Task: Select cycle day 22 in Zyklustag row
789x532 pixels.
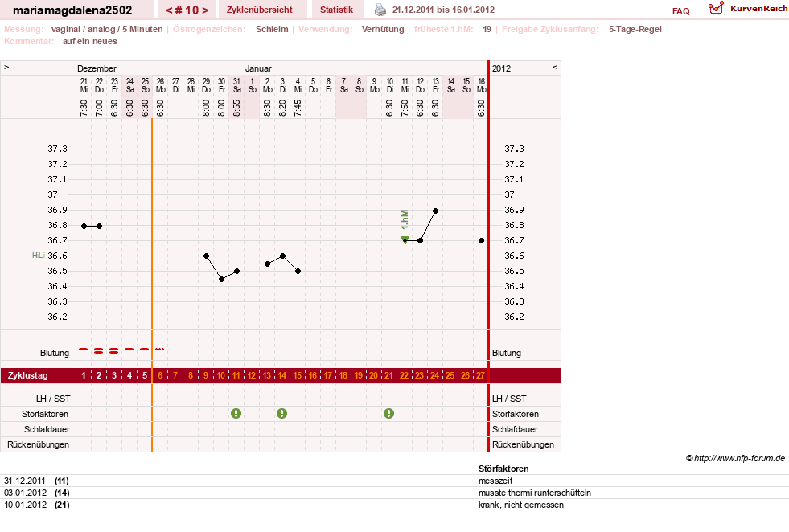Action: pos(404,375)
